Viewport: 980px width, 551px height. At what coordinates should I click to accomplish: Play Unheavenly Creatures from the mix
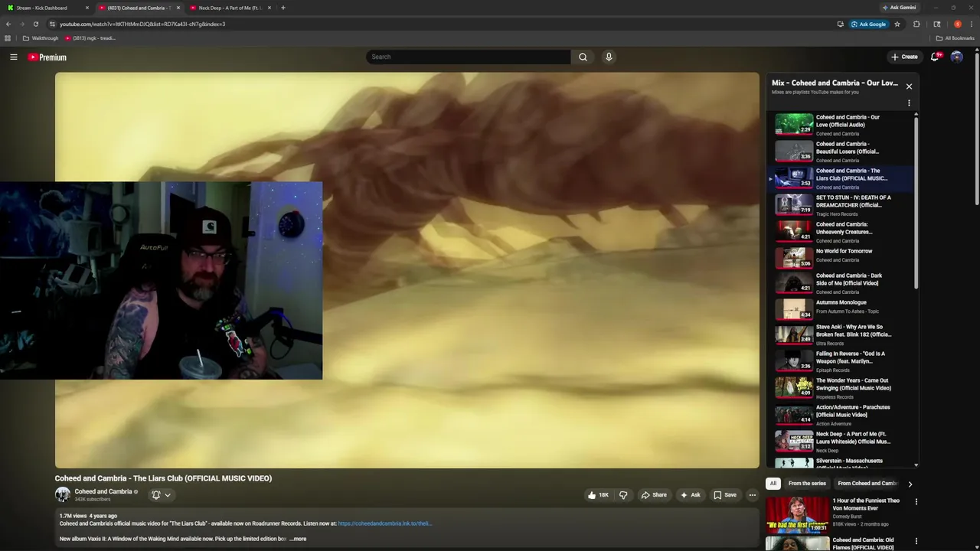(841, 232)
